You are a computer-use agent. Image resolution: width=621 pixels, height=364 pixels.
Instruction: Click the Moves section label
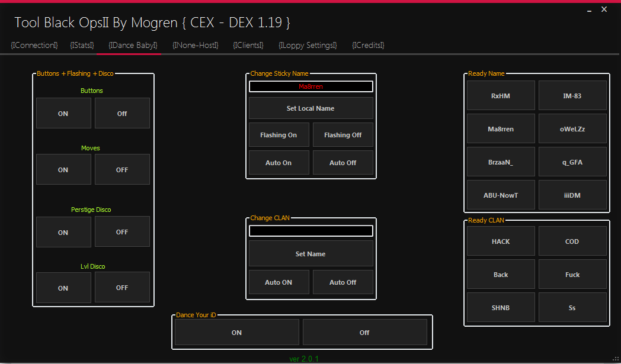tap(91, 148)
